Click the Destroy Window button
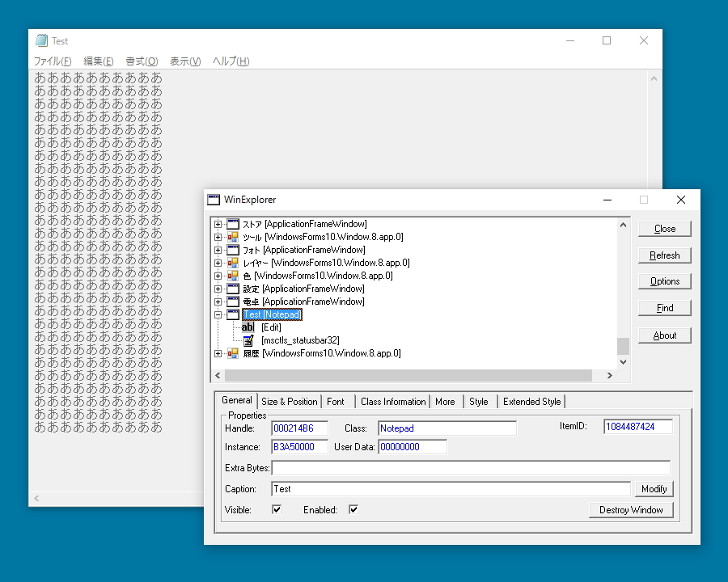Viewport: 728px width, 582px height. point(631,510)
